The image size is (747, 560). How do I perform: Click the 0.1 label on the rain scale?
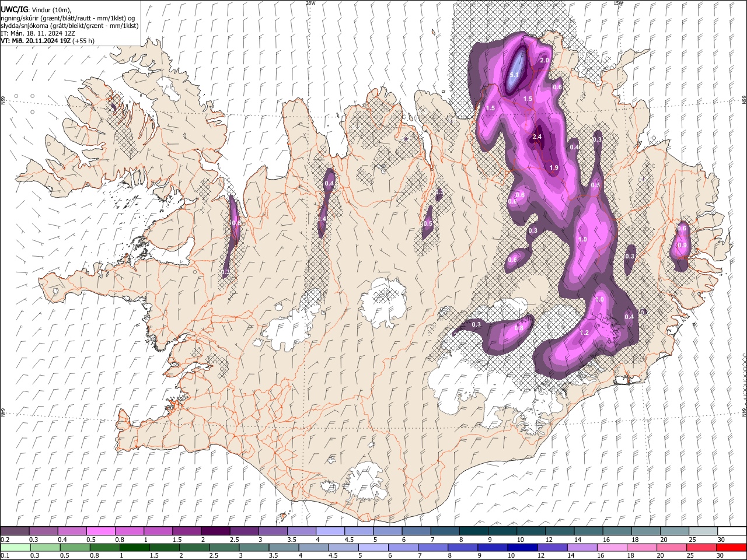5,556
